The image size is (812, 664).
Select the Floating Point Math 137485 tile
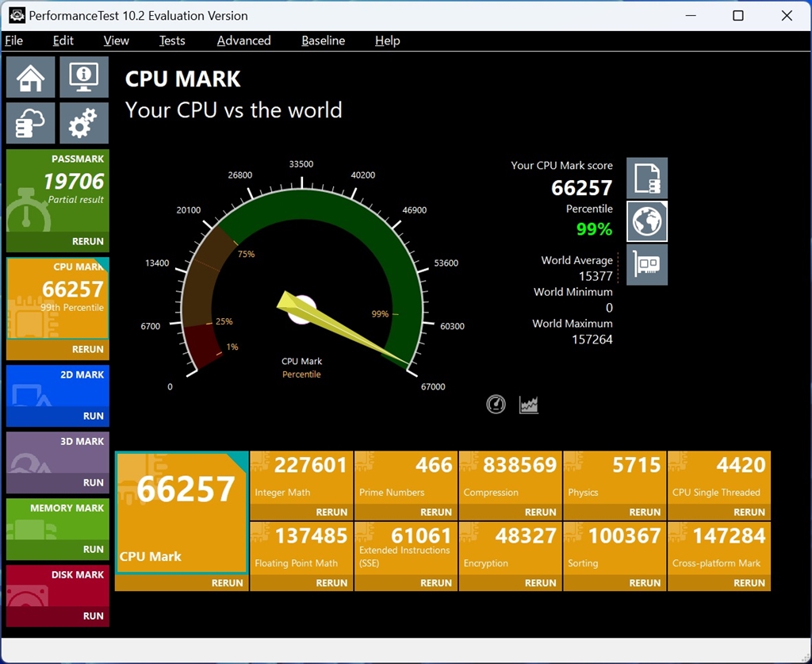301,548
